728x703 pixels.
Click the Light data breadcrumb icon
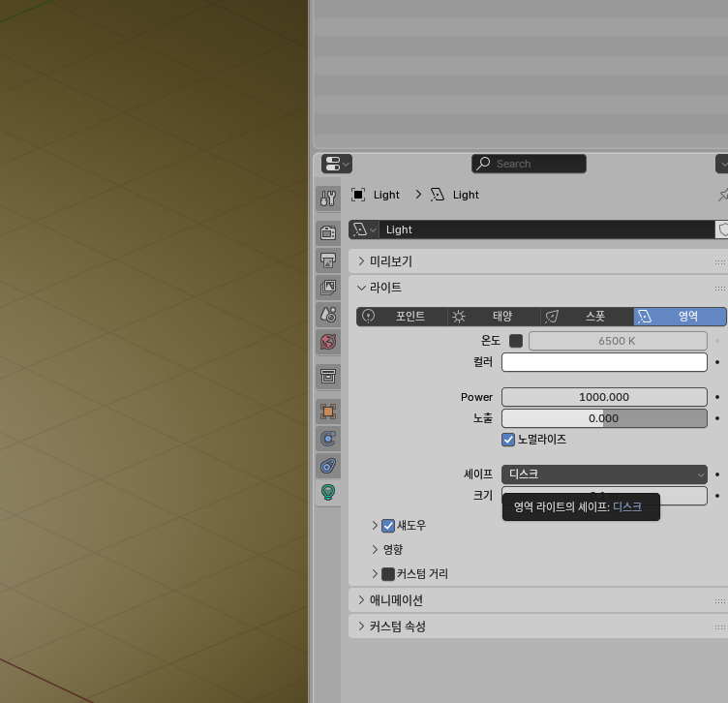[438, 195]
